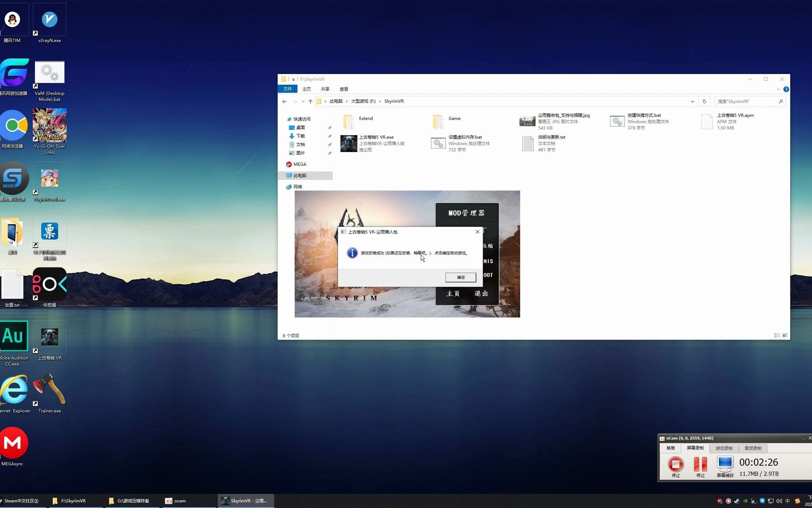Select 下载 in navigation pane
Viewport: 812px width, 508px height.
(300, 136)
